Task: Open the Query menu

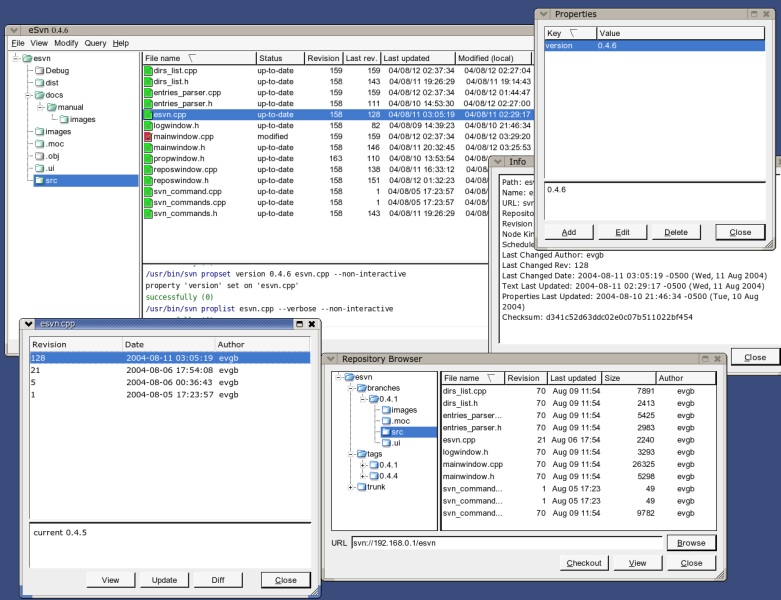Action: pyautogui.click(x=95, y=43)
